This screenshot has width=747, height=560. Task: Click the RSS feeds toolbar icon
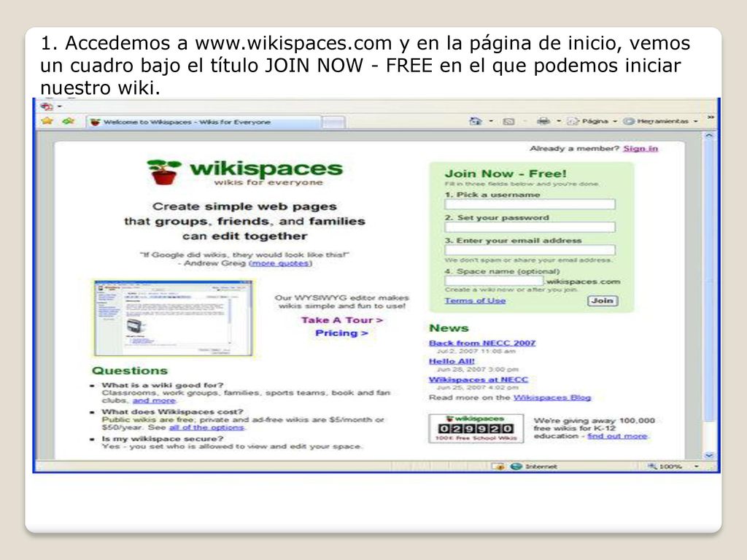pyautogui.click(x=508, y=122)
